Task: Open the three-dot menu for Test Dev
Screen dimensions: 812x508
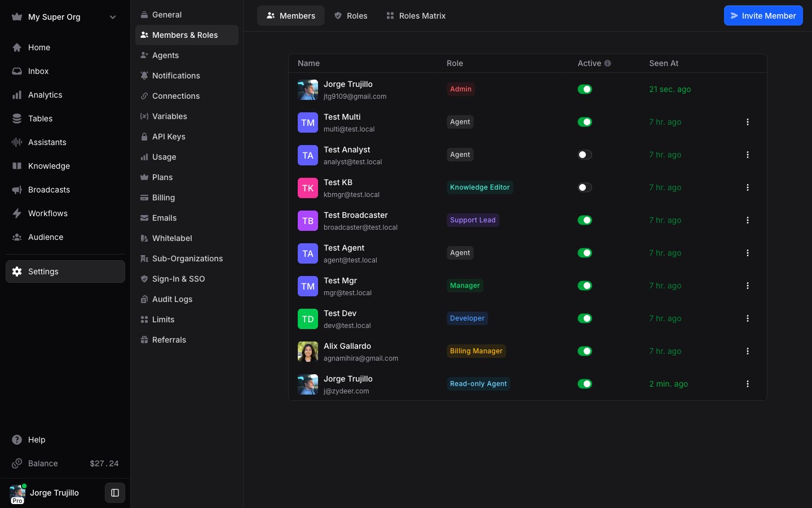Action: coord(748,318)
